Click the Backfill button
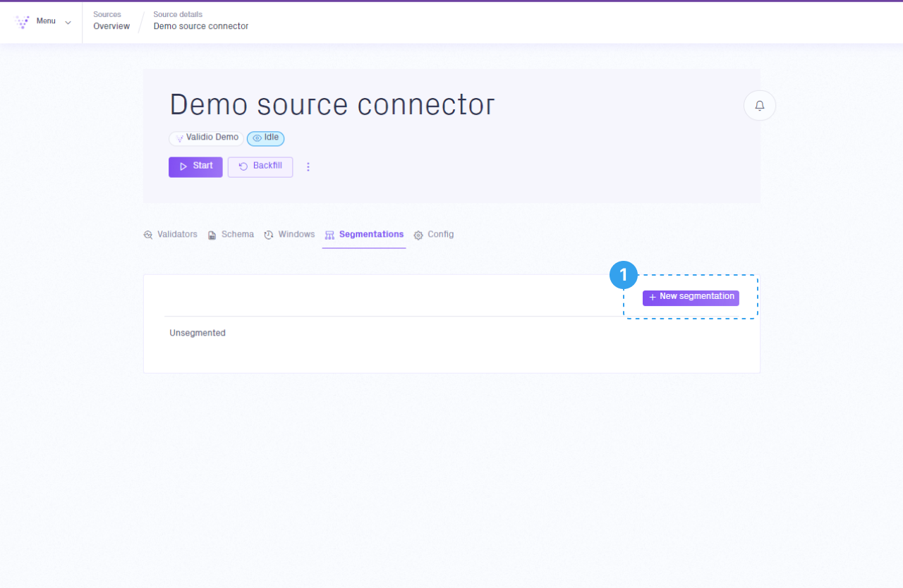The width and height of the screenshot is (903, 588). click(260, 167)
